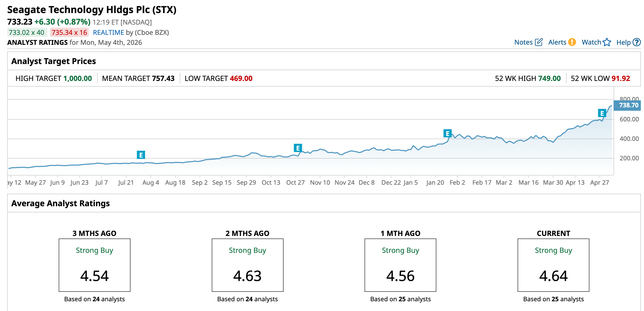Click the earnings E marker near Aug 4
Image resolution: width=644 pixels, height=311 pixels.
(x=141, y=155)
